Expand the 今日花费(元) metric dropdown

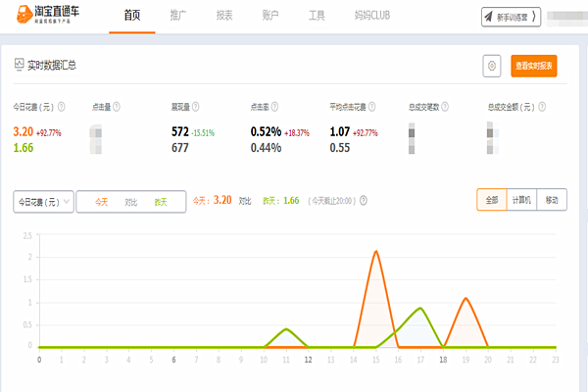43,202
